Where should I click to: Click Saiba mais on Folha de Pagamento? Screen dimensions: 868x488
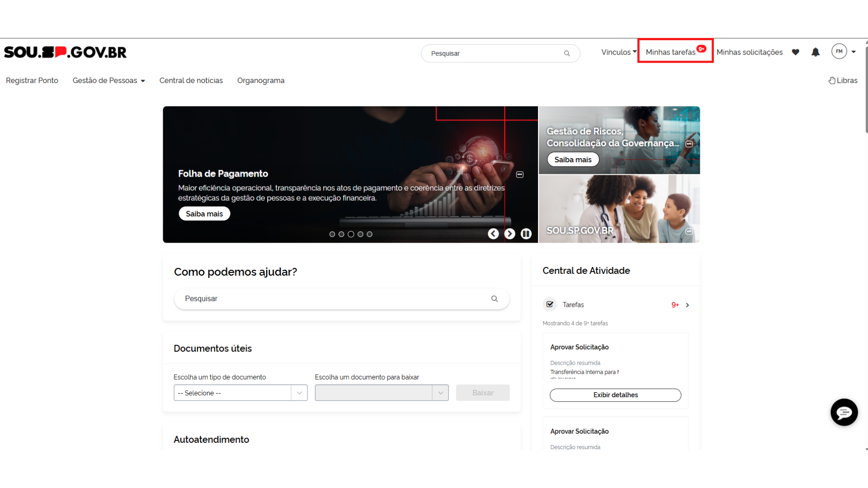pyautogui.click(x=204, y=214)
